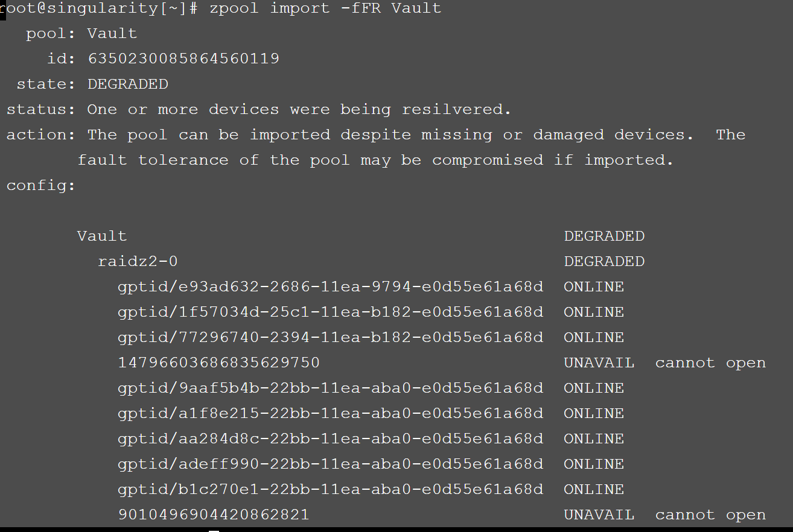Click the gptid/77296740 device entry

coord(331,337)
